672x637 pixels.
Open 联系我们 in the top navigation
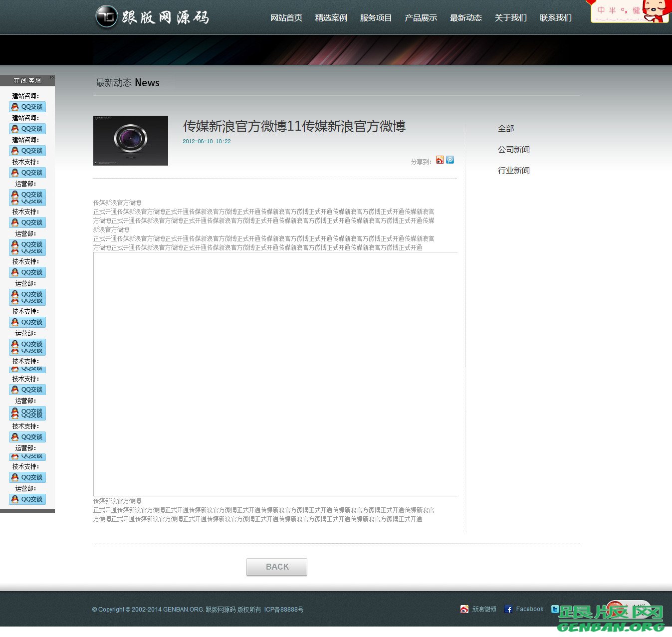tap(556, 18)
